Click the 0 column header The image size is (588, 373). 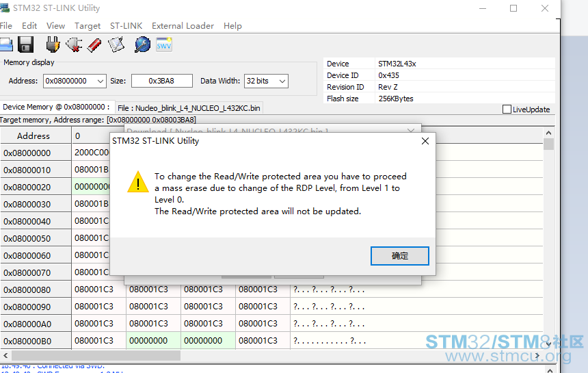coord(91,136)
